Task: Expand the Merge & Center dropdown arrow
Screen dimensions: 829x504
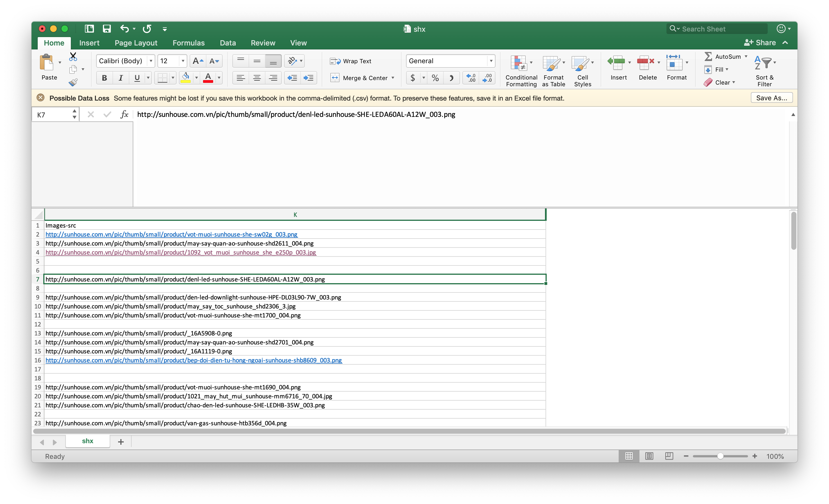Action: (x=393, y=78)
